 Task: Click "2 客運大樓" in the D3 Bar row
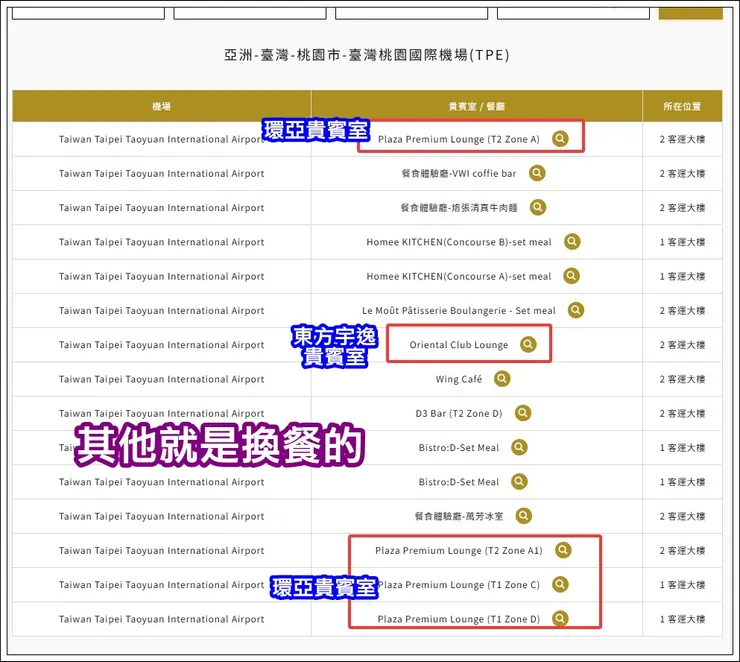(x=682, y=413)
